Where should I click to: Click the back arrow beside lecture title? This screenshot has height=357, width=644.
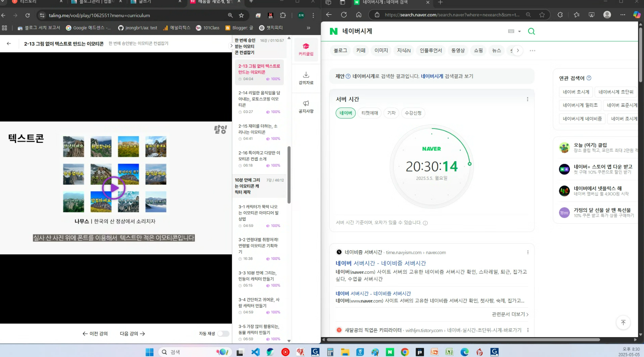pos(9,43)
